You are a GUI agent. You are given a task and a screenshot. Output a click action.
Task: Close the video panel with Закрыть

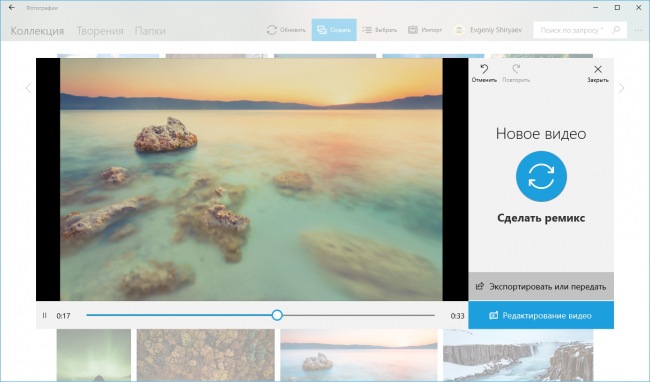pyautogui.click(x=598, y=73)
